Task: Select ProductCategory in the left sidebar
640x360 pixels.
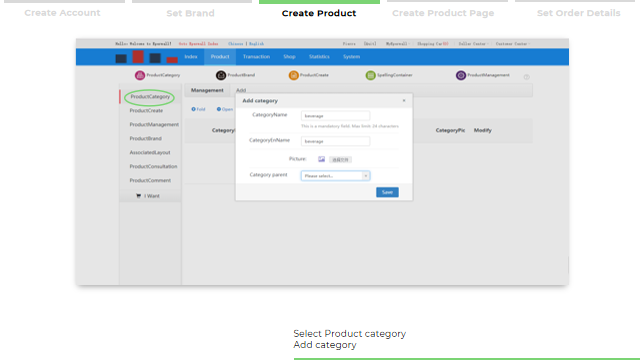Action: coord(150,97)
